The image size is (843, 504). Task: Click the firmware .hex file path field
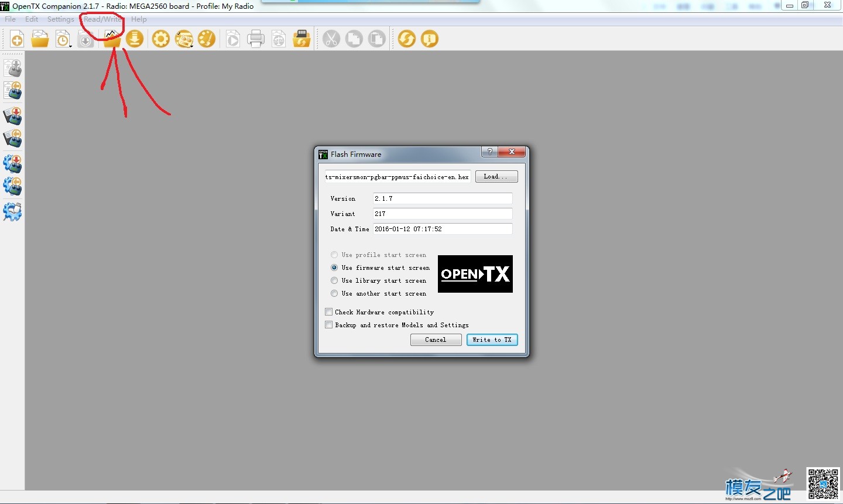coord(397,177)
